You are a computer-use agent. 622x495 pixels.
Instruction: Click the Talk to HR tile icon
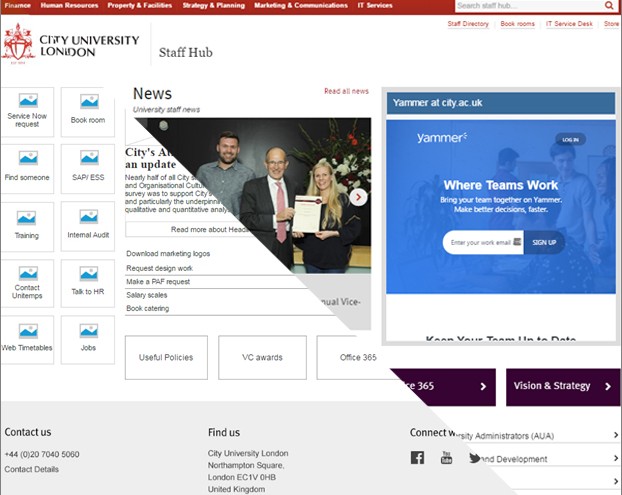point(89,274)
